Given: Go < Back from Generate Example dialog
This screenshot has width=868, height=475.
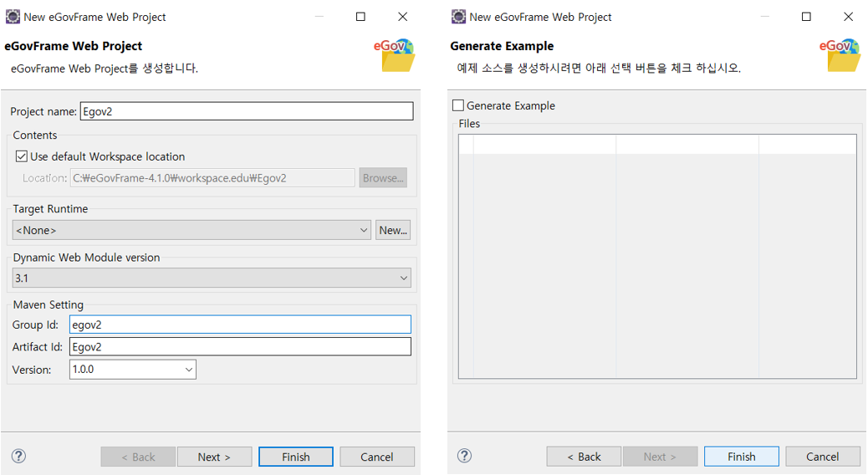Looking at the screenshot, I should tap(584, 456).
